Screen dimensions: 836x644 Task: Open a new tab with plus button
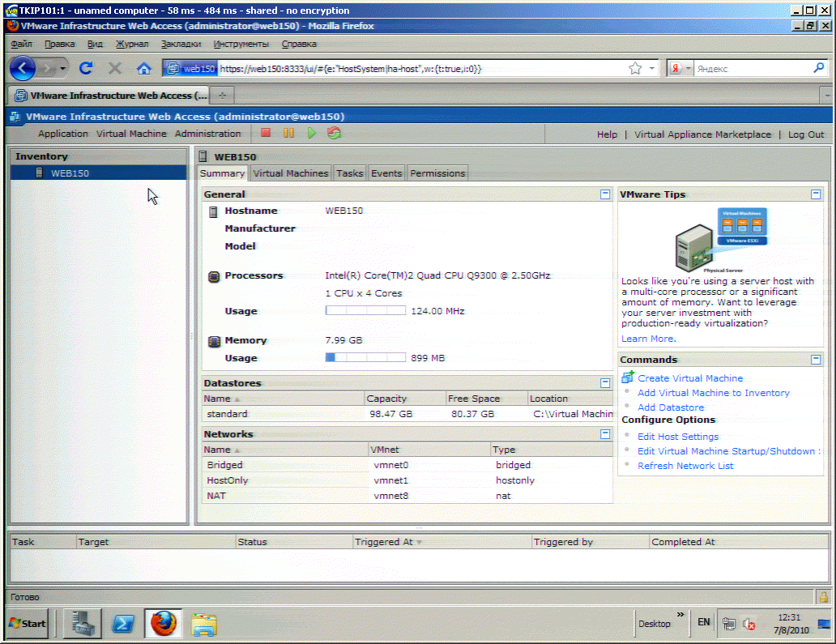pyautogui.click(x=222, y=96)
